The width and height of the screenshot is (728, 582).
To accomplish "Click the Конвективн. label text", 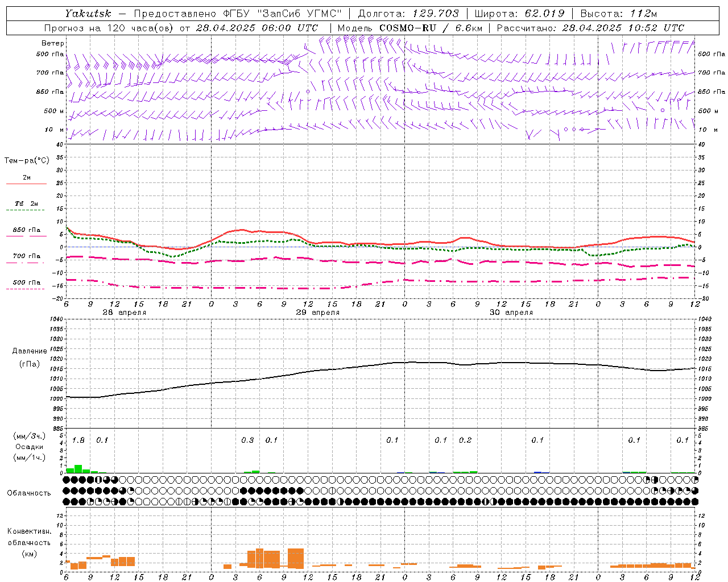I will (29, 531).
